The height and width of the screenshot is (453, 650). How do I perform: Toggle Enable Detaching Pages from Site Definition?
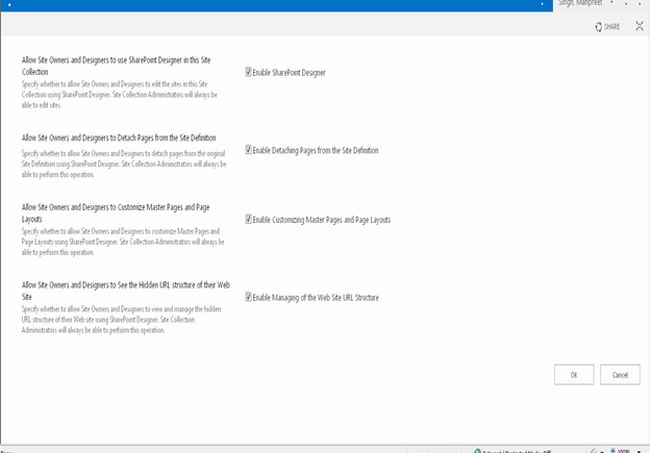point(248,150)
